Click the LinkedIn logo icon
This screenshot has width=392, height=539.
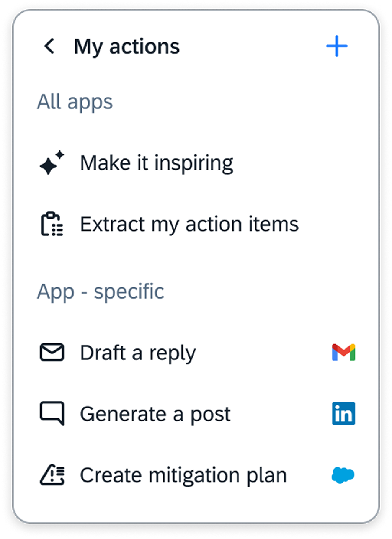343,413
